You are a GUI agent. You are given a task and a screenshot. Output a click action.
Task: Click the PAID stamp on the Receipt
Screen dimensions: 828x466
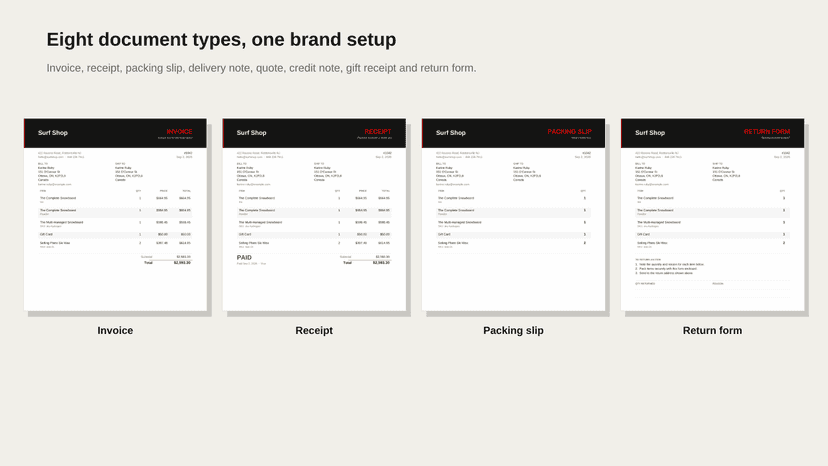pyautogui.click(x=244, y=258)
